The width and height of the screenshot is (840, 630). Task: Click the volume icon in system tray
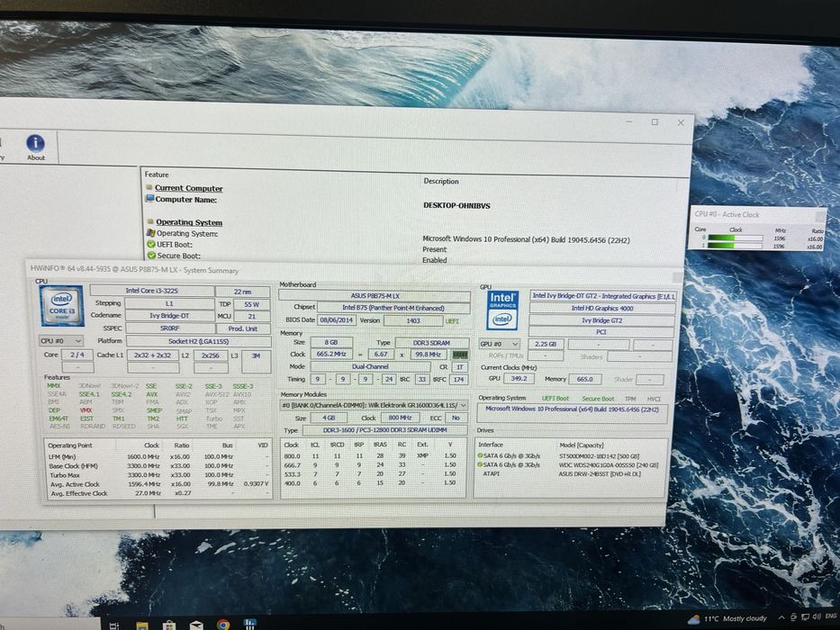(x=816, y=616)
